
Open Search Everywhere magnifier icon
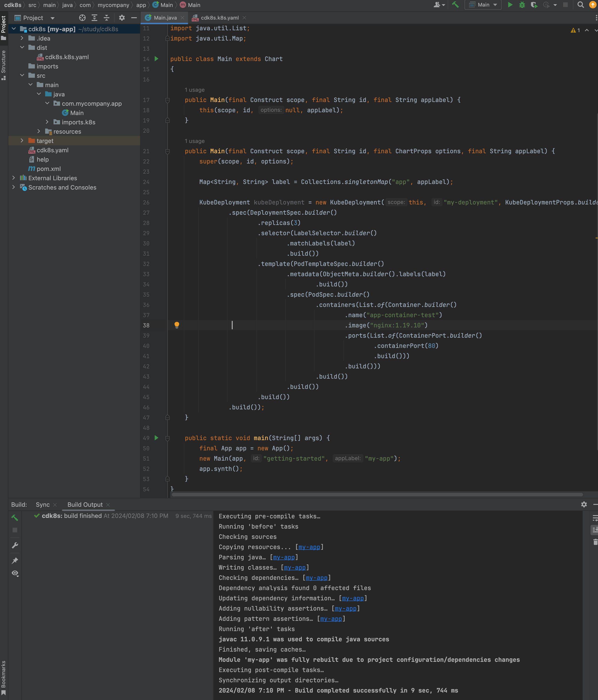(581, 5)
